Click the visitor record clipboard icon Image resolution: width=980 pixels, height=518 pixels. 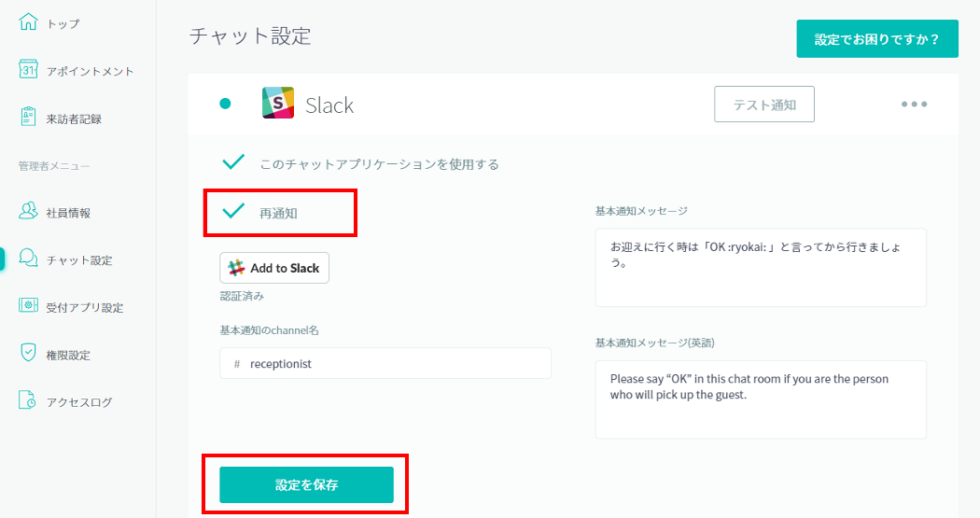(x=28, y=118)
